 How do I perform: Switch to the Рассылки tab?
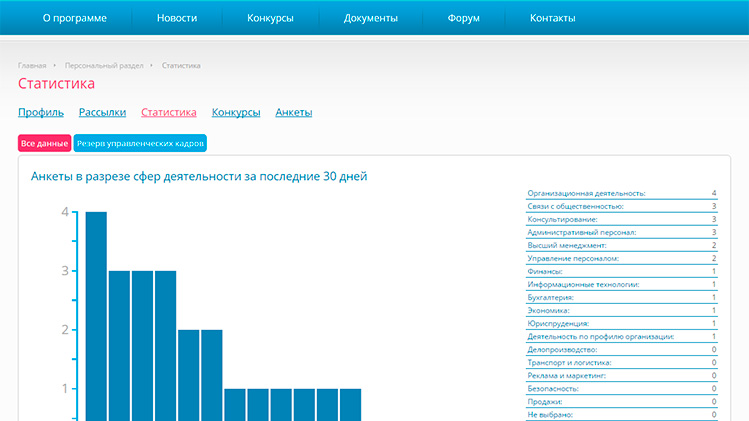point(102,112)
